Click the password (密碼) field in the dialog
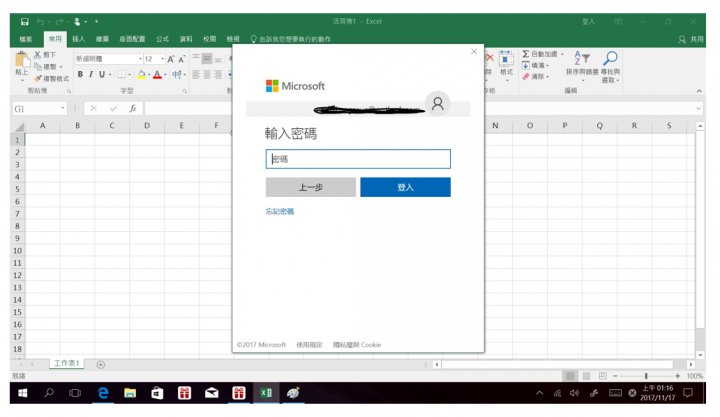 click(x=358, y=159)
